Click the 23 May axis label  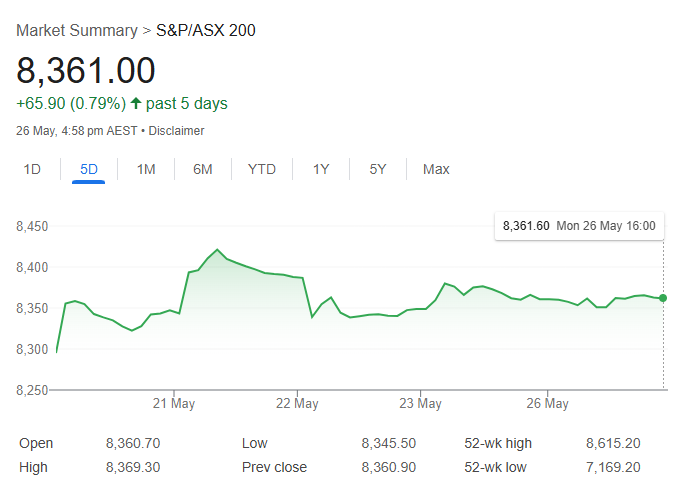coord(420,403)
